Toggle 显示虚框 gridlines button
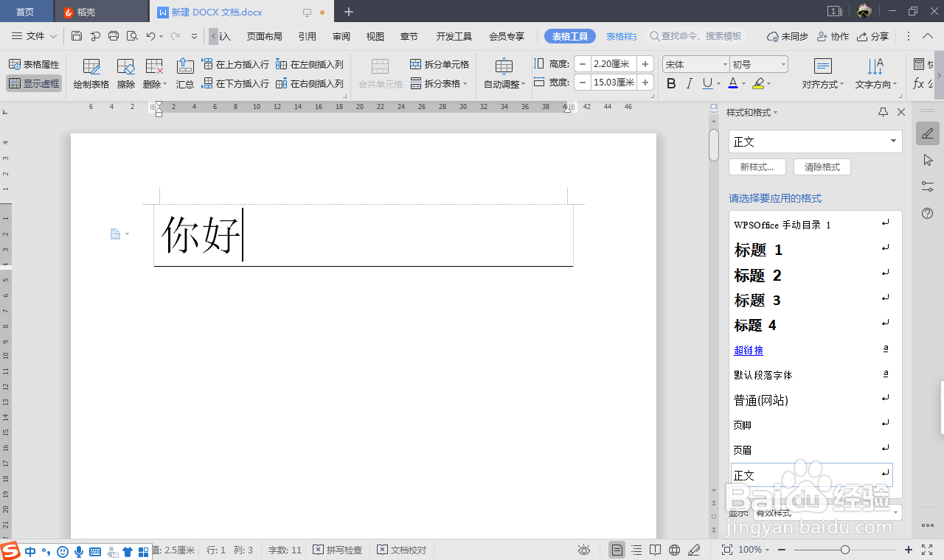Image resolution: width=944 pixels, height=560 pixels. [34, 83]
